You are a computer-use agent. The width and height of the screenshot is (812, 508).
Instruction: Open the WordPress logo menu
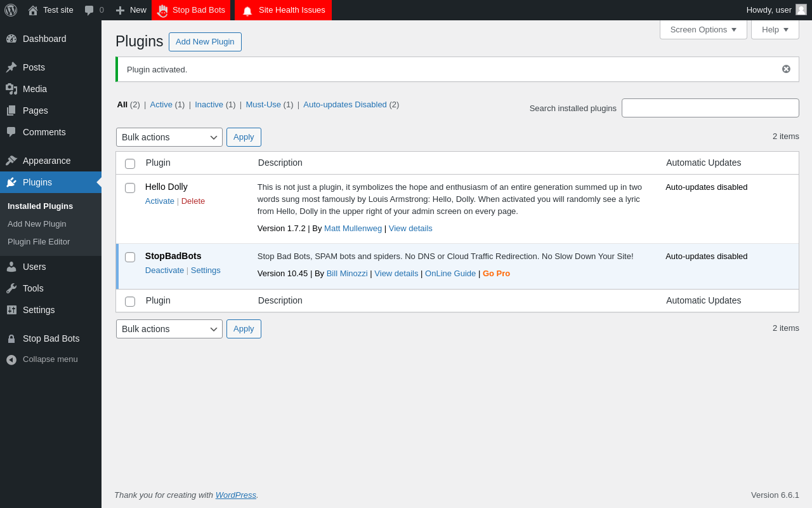11,10
